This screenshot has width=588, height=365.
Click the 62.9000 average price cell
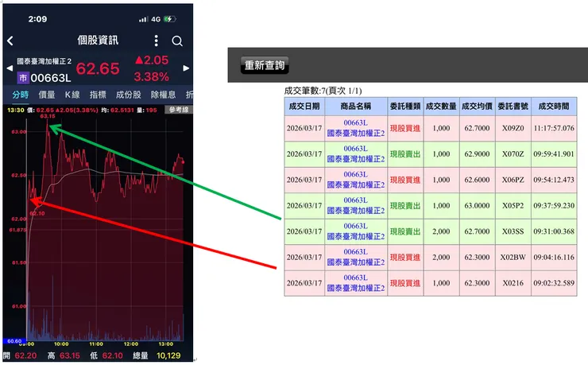pyautogui.click(x=477, y=154)
